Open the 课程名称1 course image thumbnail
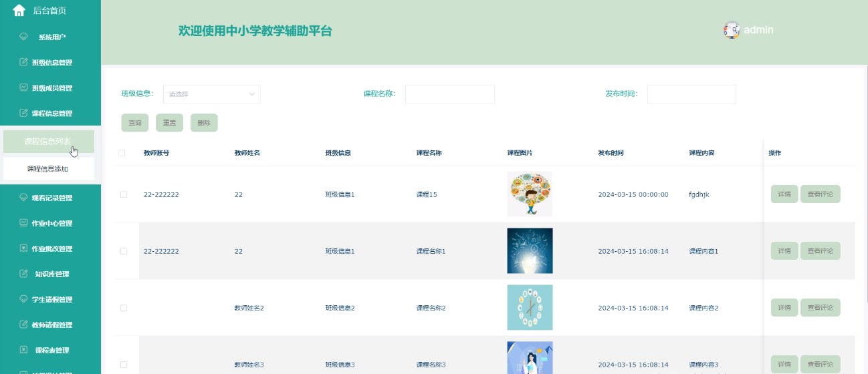 tap(530, 251)
